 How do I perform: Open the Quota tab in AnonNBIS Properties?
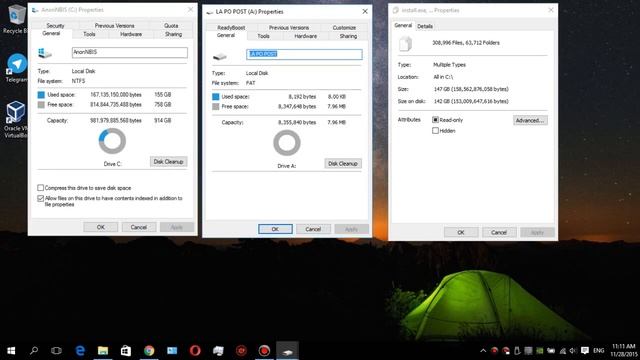(171, 25)
